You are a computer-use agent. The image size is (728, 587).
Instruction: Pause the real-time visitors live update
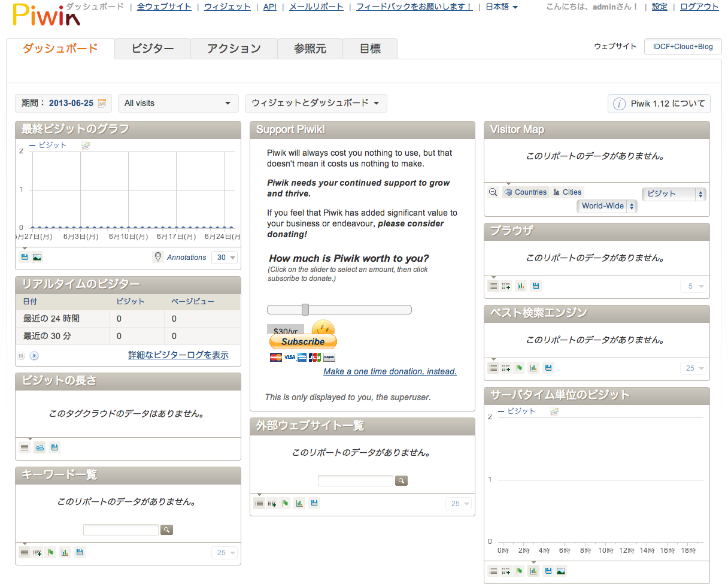(x=21, y=356)
